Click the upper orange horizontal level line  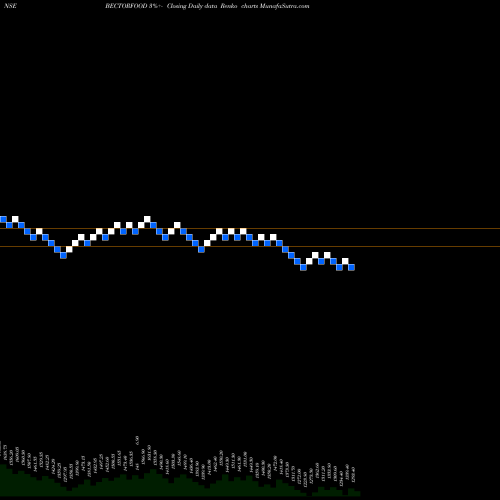(x=250, y=229)
